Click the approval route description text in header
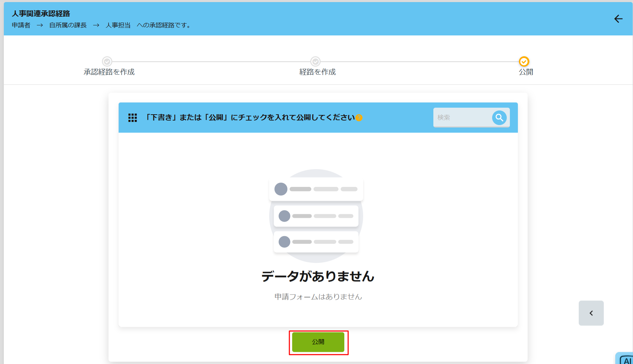633x364 pixels. [x=102, y=25]
